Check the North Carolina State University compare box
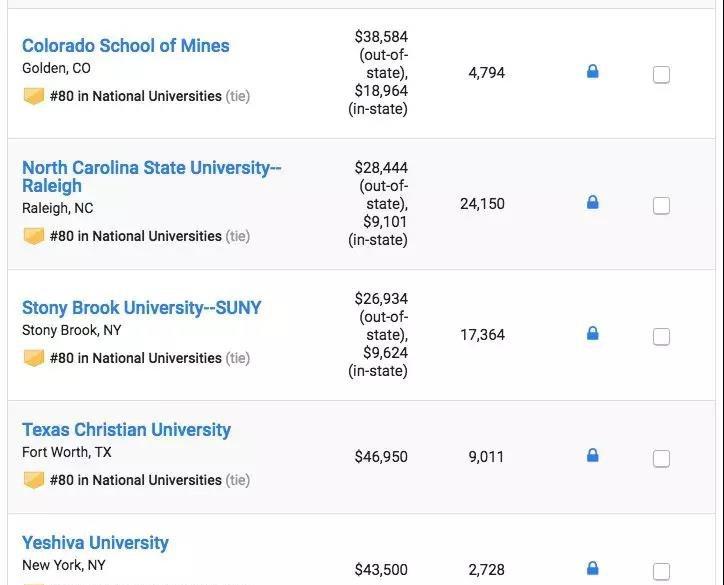The height and width of the screenshot is (585, 724). [x=661, y=205]
